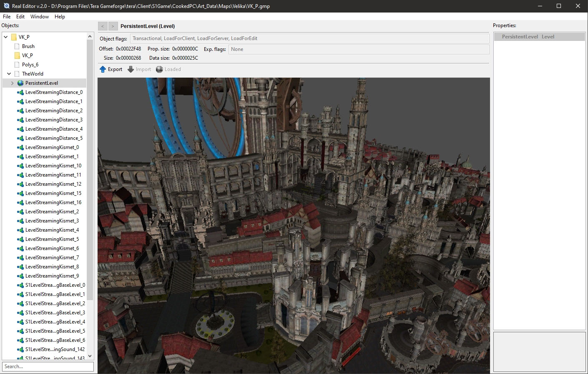Select LevelStreamingKismet_8 in the tree
This screenshot has width=588, height=374.
(52, 267)
